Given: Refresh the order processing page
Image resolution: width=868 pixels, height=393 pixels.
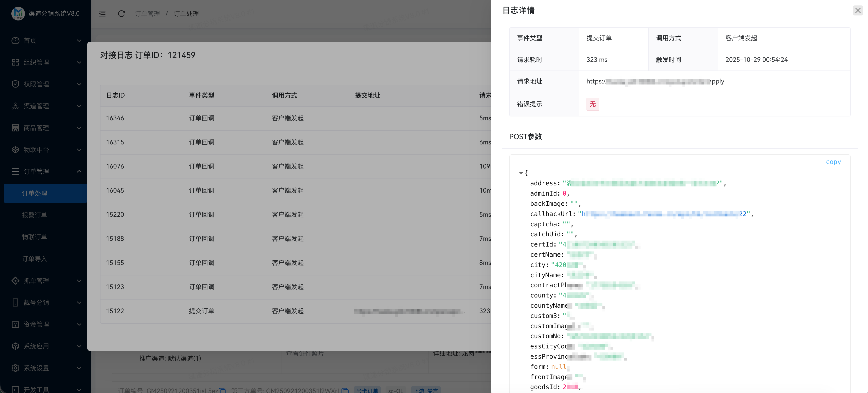Looking at the screenshot, I should coord(121,14).
